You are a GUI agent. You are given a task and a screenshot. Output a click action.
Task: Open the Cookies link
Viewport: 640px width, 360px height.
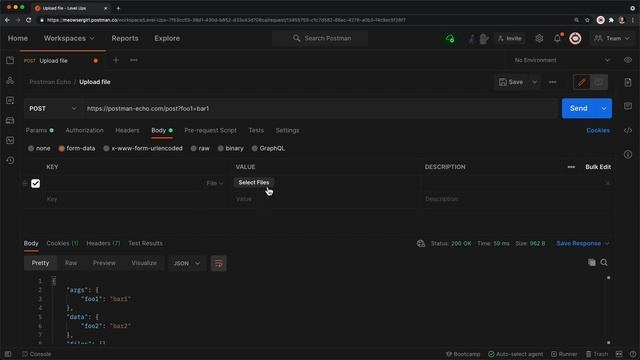598,131
